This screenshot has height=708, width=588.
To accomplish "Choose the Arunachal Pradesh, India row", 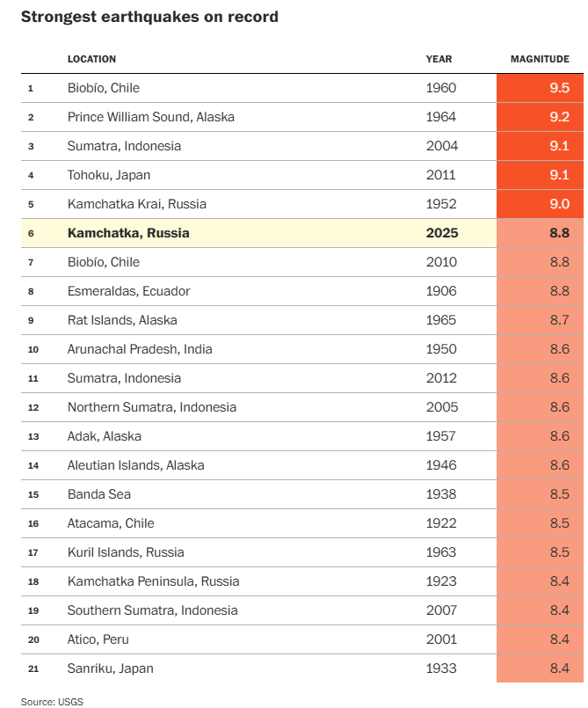I will 140,349.
